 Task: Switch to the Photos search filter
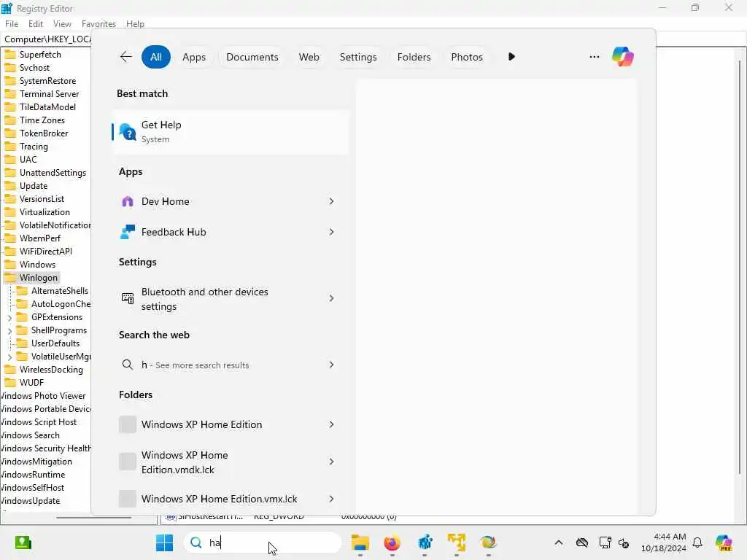point(466,57)
